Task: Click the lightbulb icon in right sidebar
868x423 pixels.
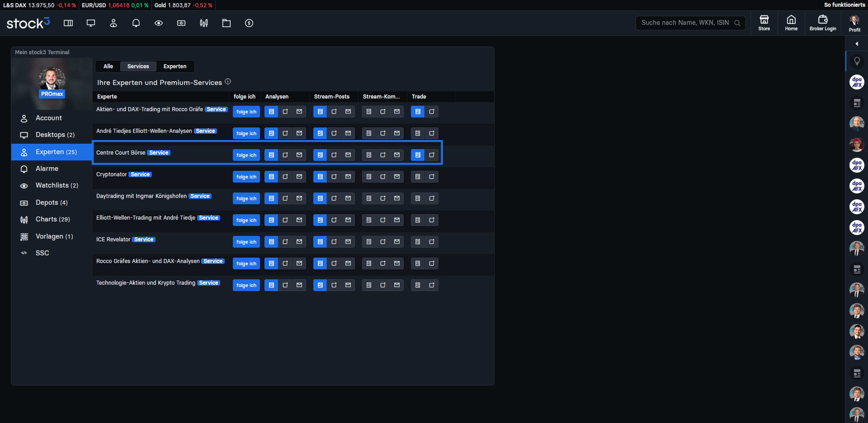Action: (x=857, y=61)
